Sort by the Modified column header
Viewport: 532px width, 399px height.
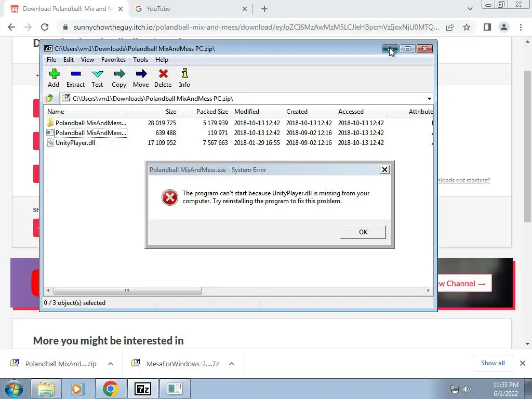[x=257, y=112]
